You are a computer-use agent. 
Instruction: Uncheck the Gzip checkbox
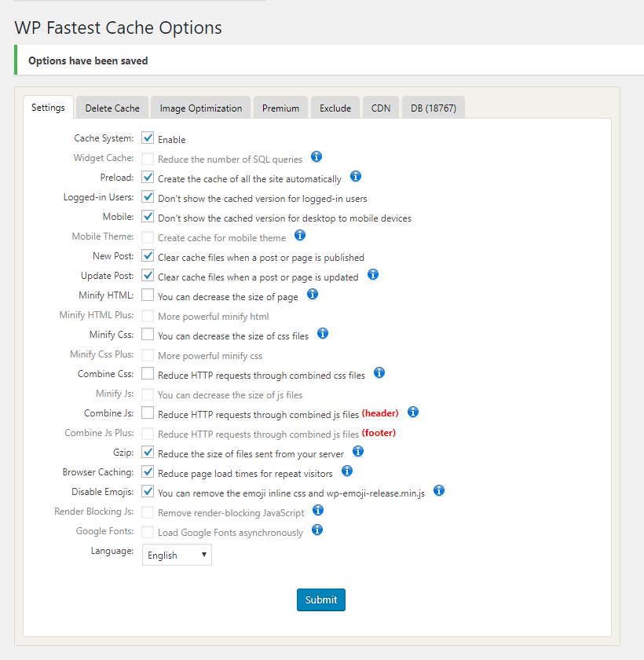click(148, 452)
